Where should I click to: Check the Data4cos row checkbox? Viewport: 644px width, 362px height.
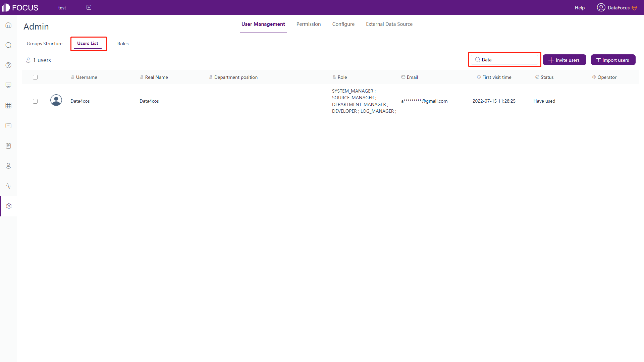point(35,101)
